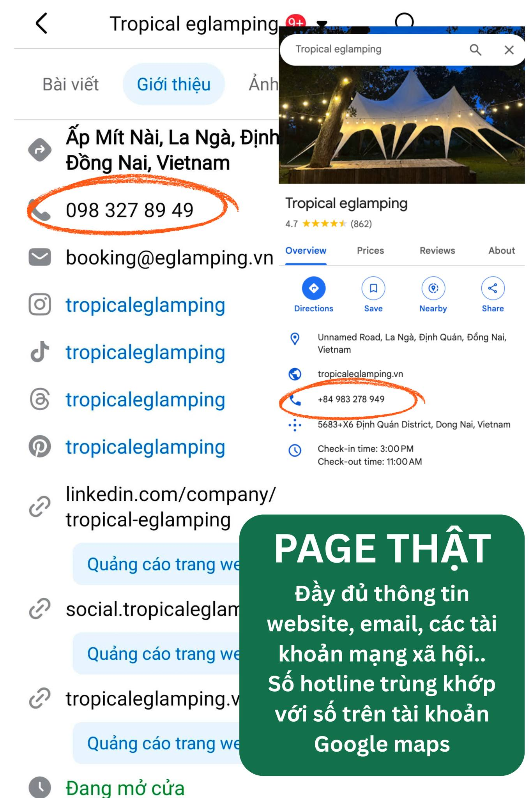Save the place with the bookmark icon
Viewport: 532px width, 798px height.
coord(373,288)
